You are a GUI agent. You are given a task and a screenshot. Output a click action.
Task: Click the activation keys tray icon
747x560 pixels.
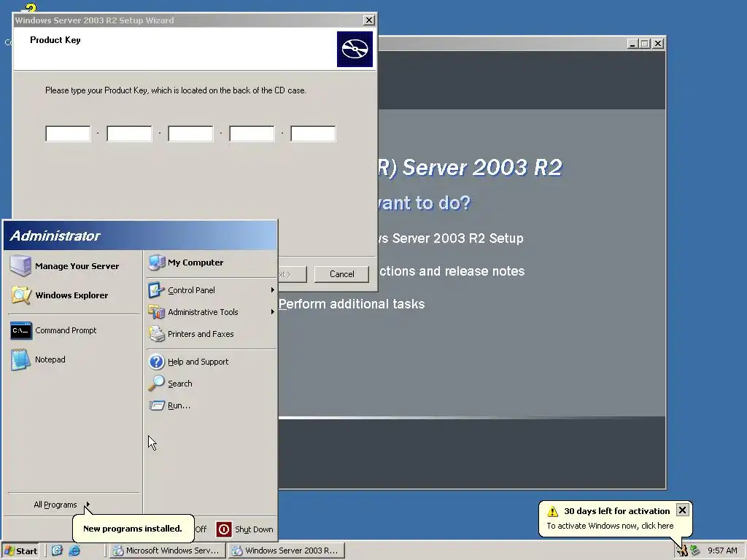click(682, 551)
